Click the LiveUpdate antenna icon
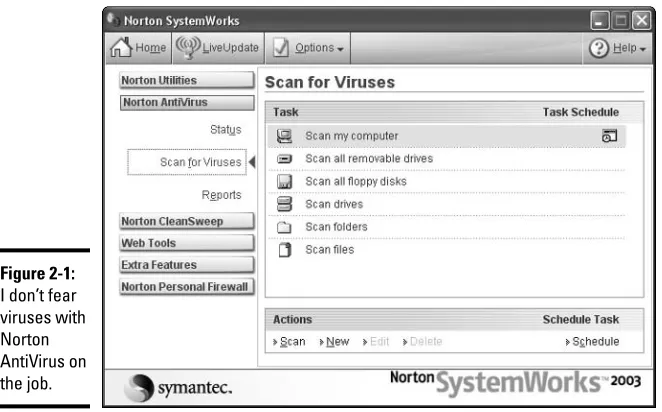662x412 pixels. [187, 47]
